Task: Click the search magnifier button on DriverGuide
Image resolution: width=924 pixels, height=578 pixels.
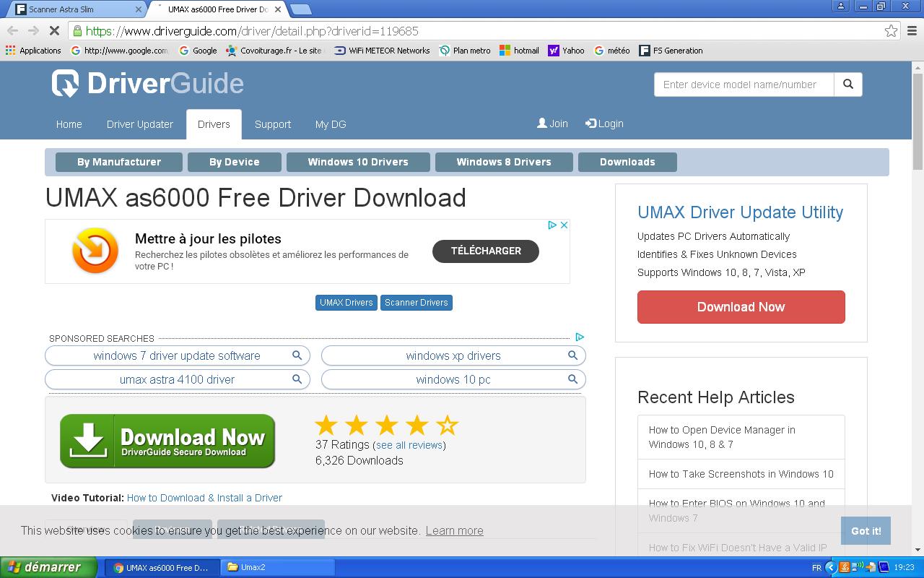Action: (x=848, y=85)
